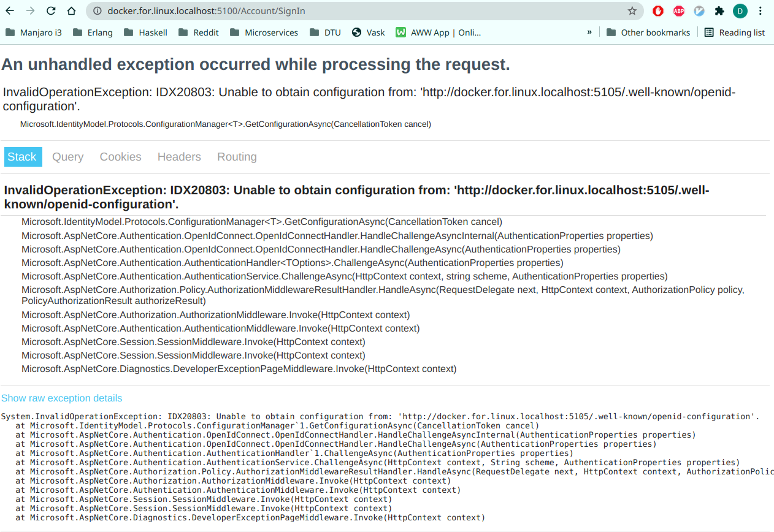Open the DTU bookmark folder
Viewport: 774px width, 532px height.
(x=325, y=32)
